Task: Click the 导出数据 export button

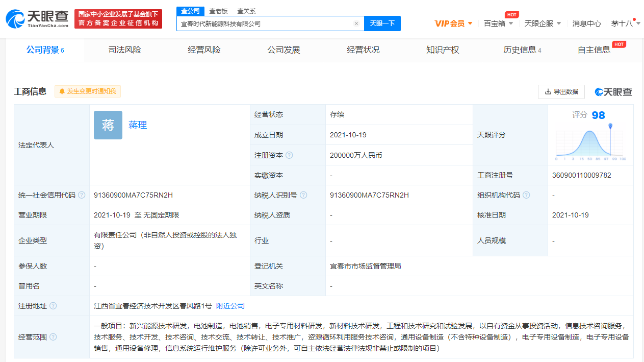Action: [x=561, y=92]
